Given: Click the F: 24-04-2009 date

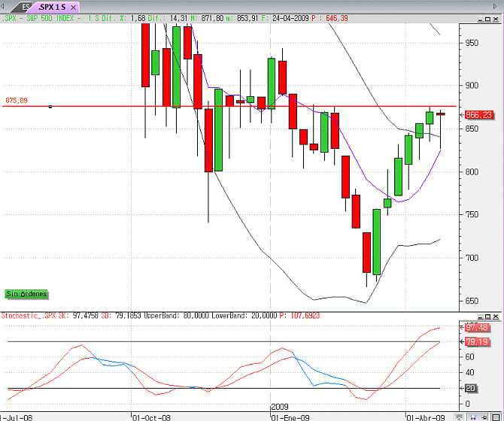Looking at the screenshot, I should coord(285,18).
